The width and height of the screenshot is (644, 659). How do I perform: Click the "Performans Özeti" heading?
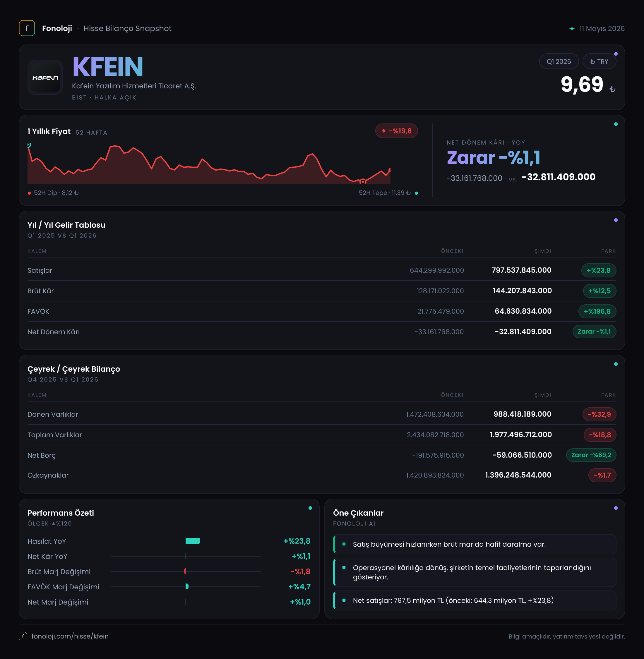coord(61,513)
